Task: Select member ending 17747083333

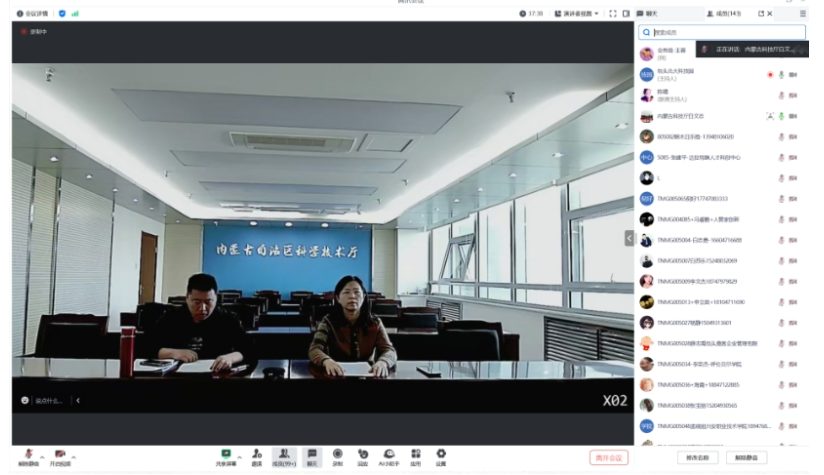Action: coord(722,199)
